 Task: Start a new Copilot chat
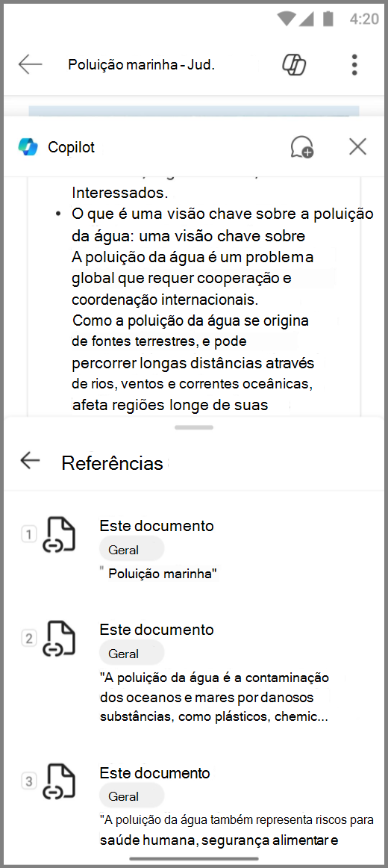301,147
